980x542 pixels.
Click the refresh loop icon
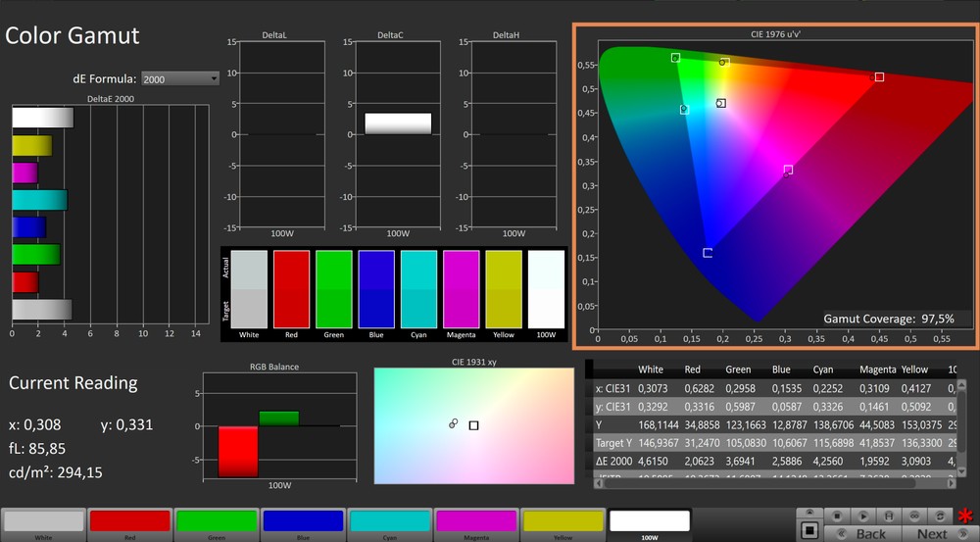click(x=940, y=517)
